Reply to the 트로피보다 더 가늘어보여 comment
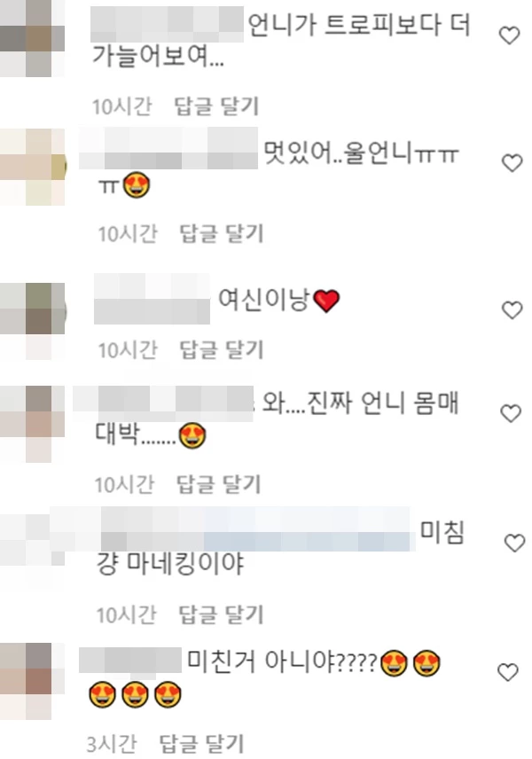 [216, 106]
